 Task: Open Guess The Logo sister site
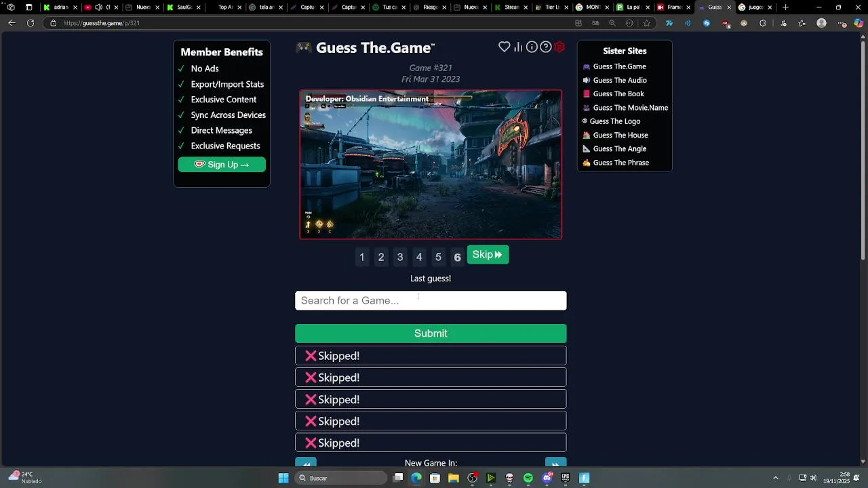point(614,121)
